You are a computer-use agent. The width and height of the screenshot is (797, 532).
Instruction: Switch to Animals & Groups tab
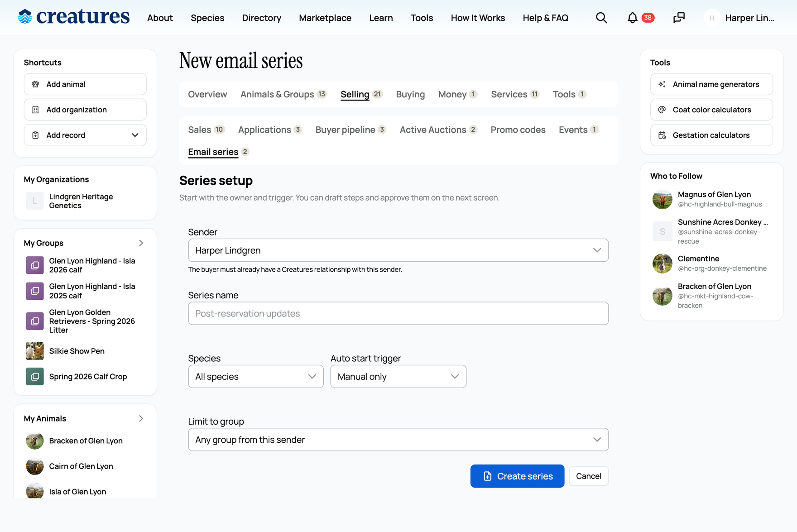tap(283, 94)
